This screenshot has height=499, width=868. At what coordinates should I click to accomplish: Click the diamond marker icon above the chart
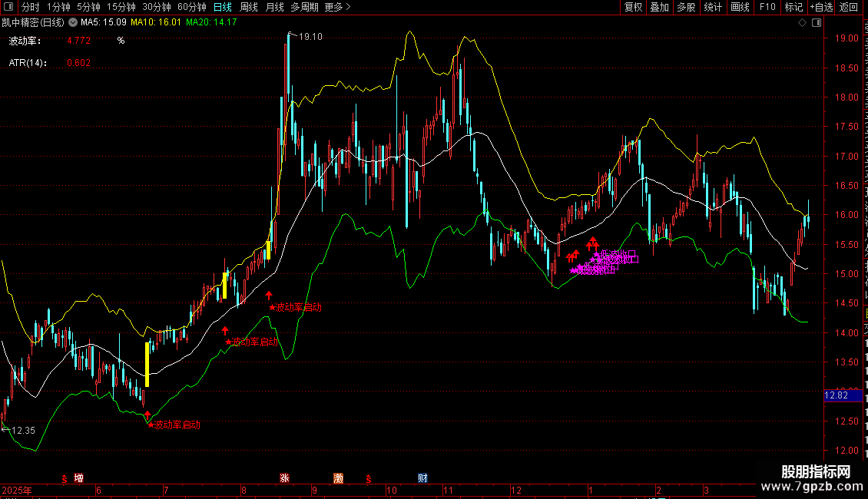click(x=802, y=22)
